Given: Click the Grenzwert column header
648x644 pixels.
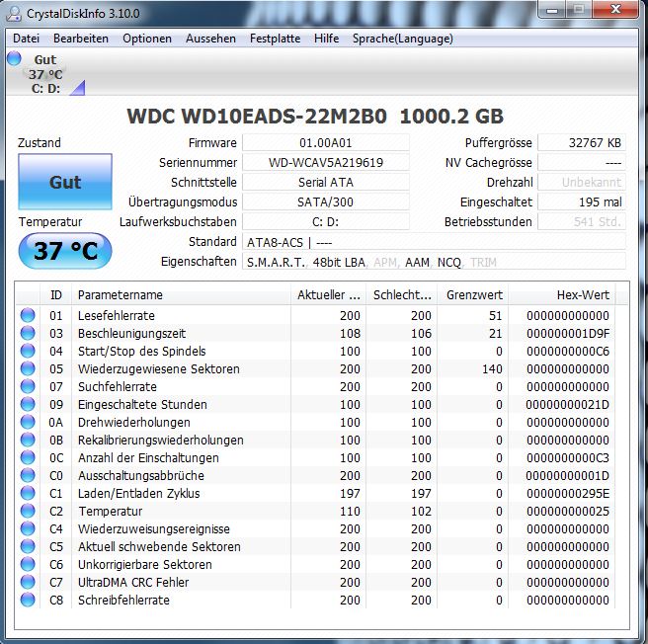Looking at the screenshot, I should coord(473,294).
